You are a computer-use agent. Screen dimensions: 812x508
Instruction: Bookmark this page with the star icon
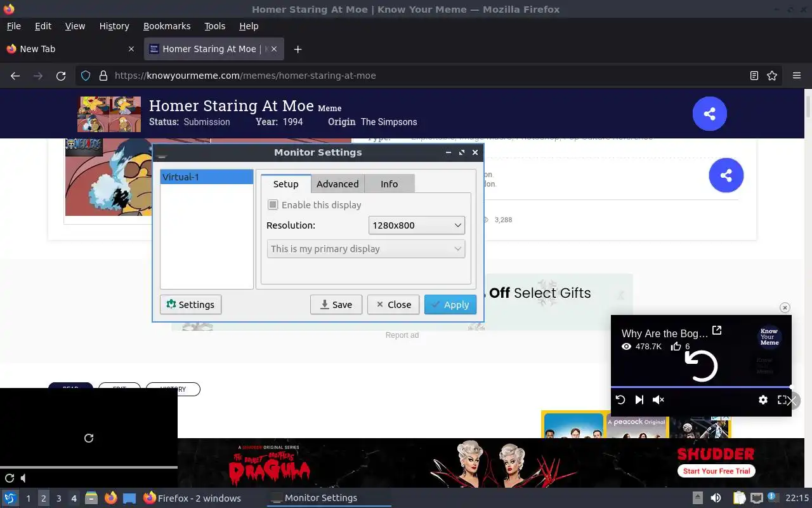point(772,76)
